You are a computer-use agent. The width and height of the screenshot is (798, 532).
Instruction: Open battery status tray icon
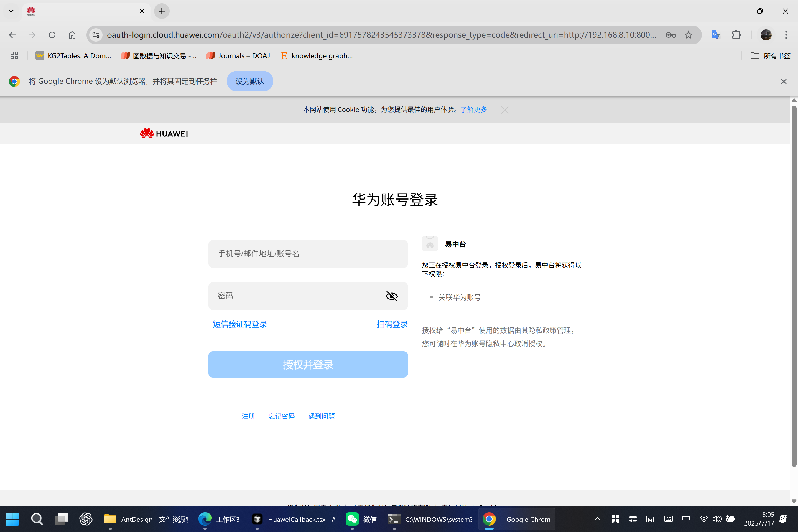coord(730,519)
